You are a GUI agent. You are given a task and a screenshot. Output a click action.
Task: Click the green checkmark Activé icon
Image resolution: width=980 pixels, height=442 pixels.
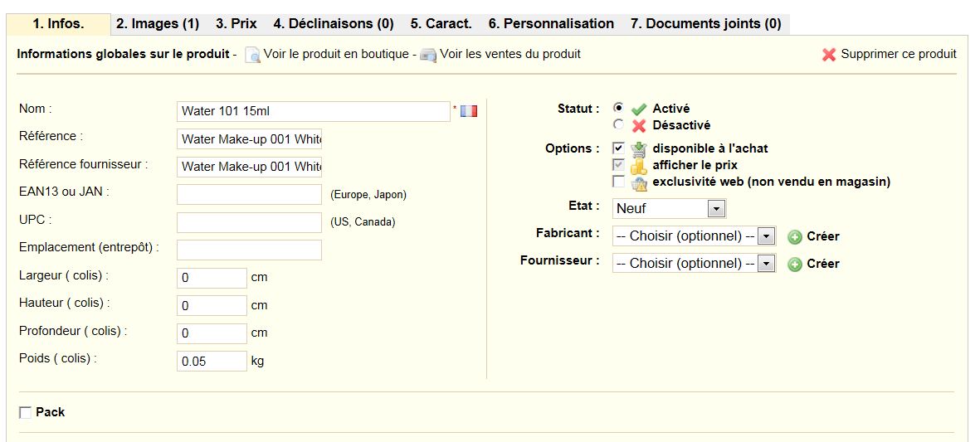point(639,109)
